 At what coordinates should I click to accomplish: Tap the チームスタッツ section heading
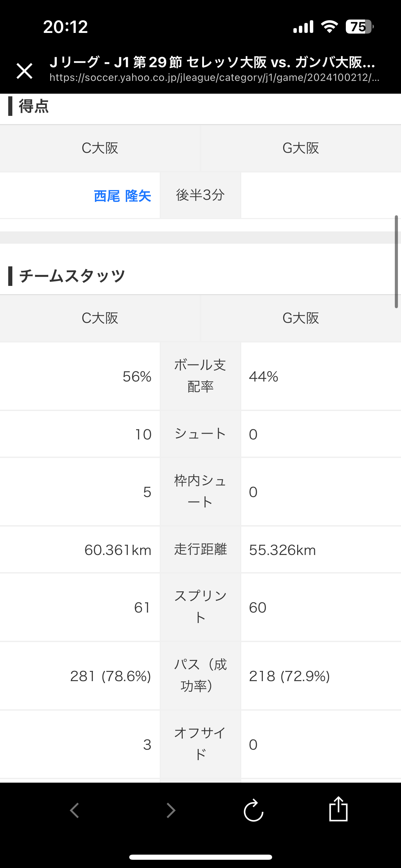(72, 276)
